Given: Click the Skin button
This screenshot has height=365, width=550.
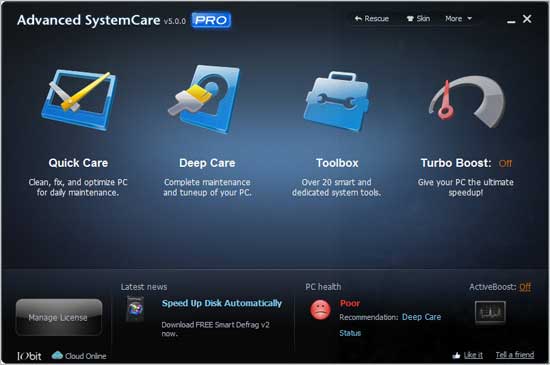Looking at the screenshot, I should [418, 19].
